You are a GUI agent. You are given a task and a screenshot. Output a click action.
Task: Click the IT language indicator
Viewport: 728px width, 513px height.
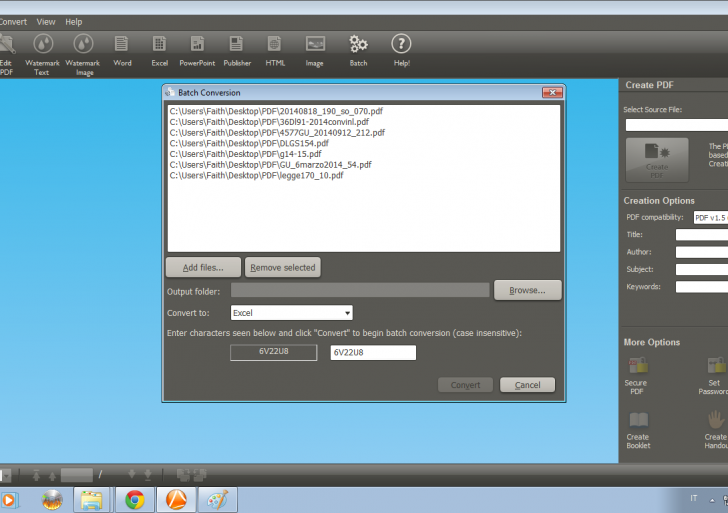[694, 498]
